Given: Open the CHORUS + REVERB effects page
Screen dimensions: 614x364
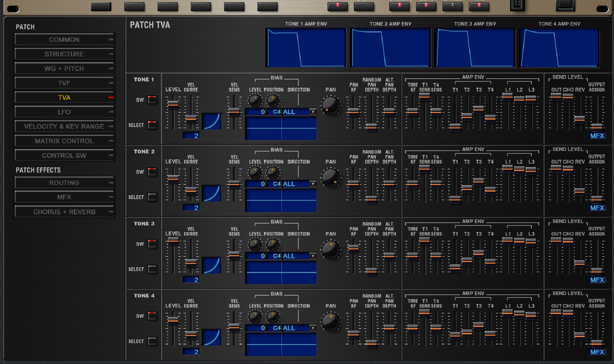Looking at the screenshot, I should (64, 212).
